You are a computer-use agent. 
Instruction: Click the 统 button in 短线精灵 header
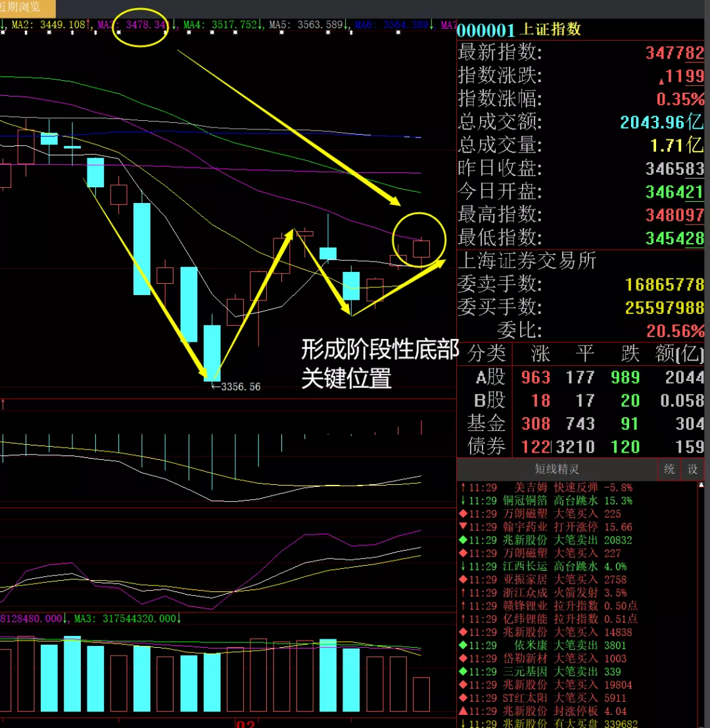[669, 469]
